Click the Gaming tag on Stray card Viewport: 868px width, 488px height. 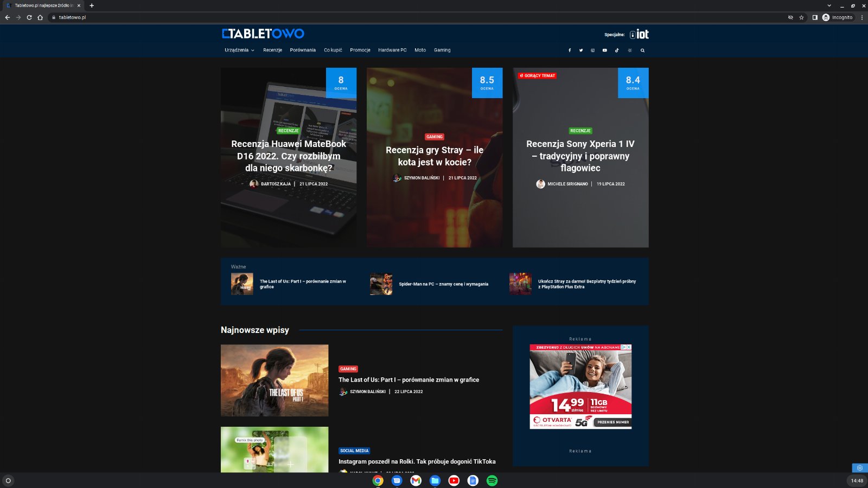[x=435, y=137]
